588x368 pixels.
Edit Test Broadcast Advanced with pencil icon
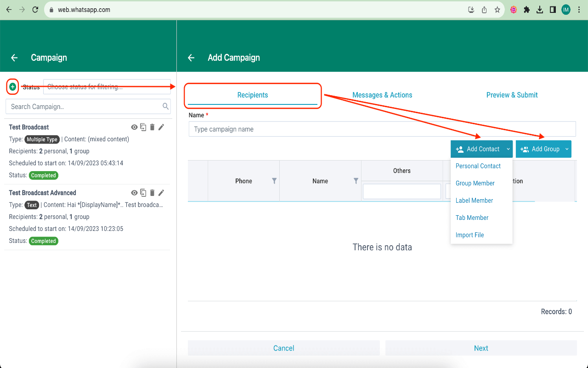coord(161,193)
